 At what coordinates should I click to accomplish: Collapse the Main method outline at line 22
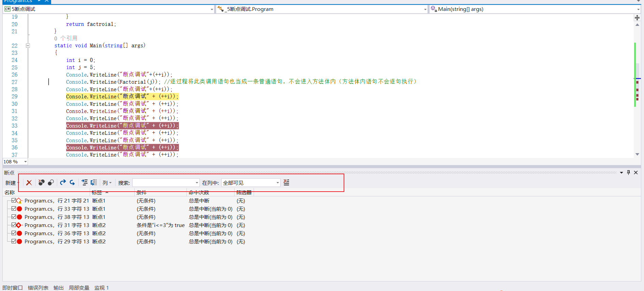tap(28, 46)
